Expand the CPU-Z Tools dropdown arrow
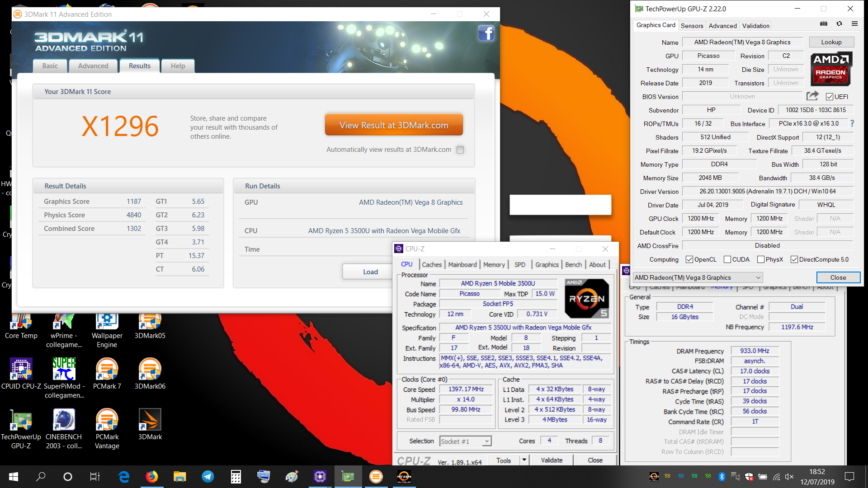868x488 pixels. click(x=524, y=460)
